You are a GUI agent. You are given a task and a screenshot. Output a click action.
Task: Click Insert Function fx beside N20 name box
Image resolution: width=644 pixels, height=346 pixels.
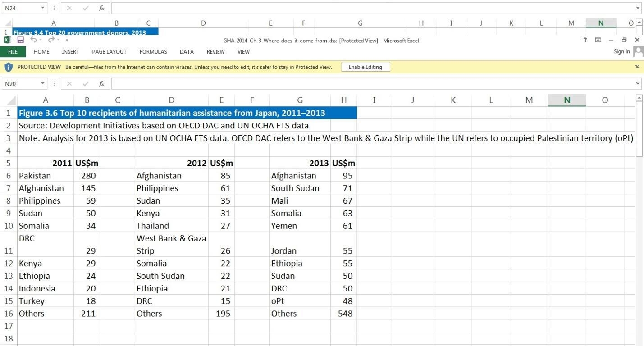click(101, 84)
